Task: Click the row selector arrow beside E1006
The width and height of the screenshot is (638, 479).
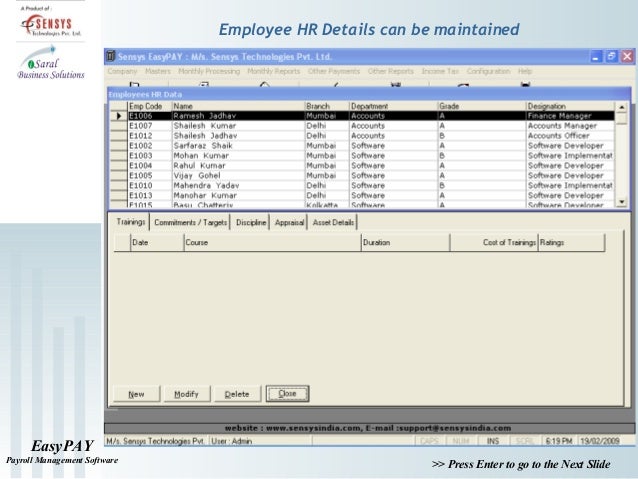Action: pos(117,116)
